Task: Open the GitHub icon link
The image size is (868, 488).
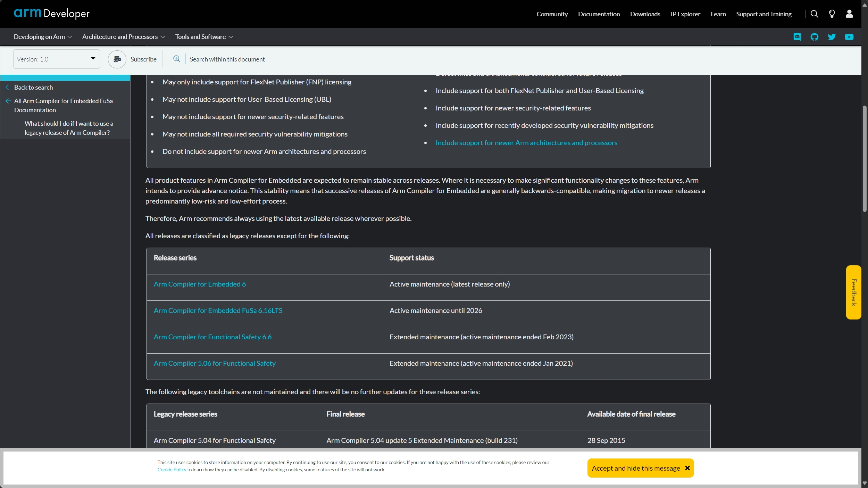Action: point(814,37)
